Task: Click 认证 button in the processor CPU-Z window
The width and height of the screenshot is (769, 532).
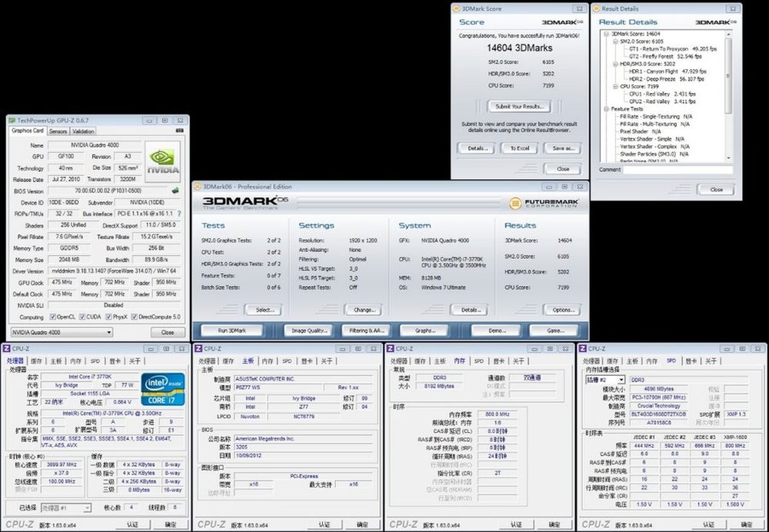Action: pos(132,524)
